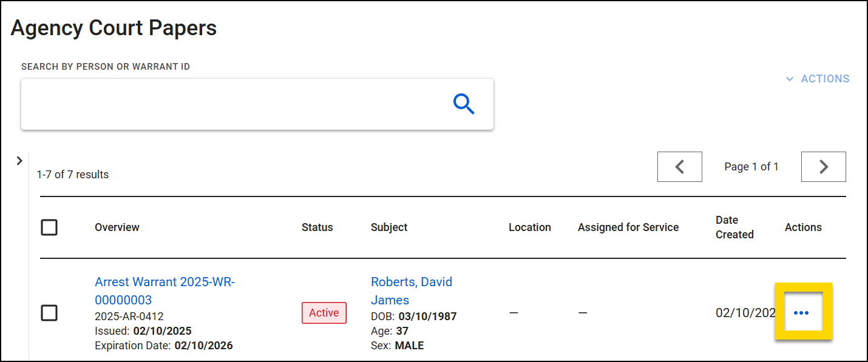Click the right-pointing sidebar chevron

tap(19, 160)
